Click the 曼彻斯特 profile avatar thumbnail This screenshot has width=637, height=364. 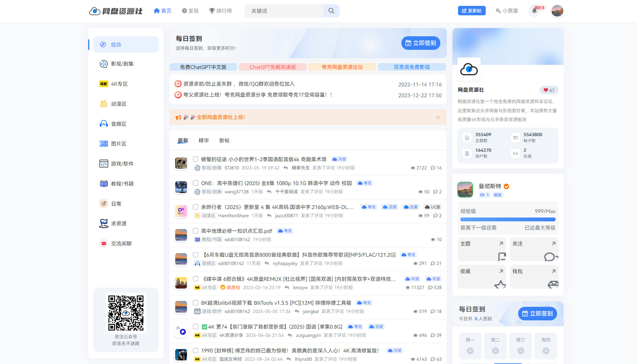(x=465, y=190)
